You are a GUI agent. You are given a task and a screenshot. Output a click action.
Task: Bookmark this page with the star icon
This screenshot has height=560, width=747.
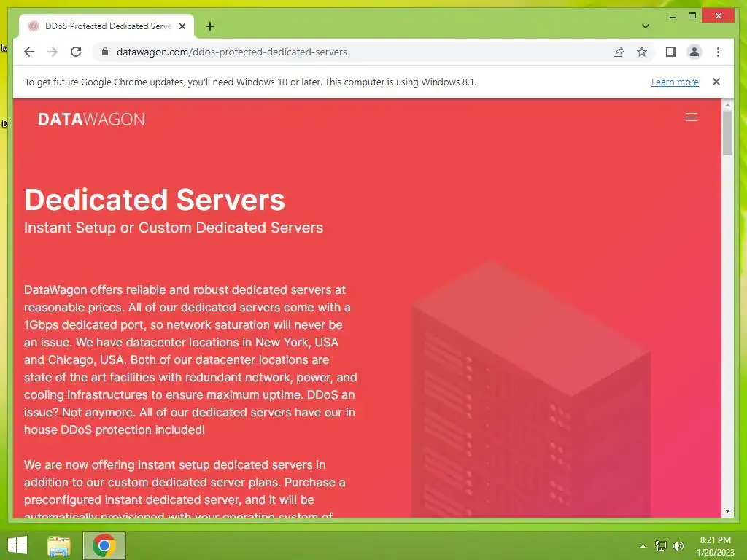click(642, 52)
